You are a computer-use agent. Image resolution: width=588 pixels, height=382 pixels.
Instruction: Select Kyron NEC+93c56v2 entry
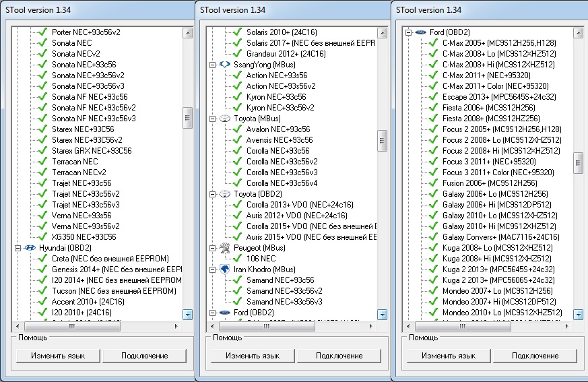pyautogui.click(x=280, y=108)
